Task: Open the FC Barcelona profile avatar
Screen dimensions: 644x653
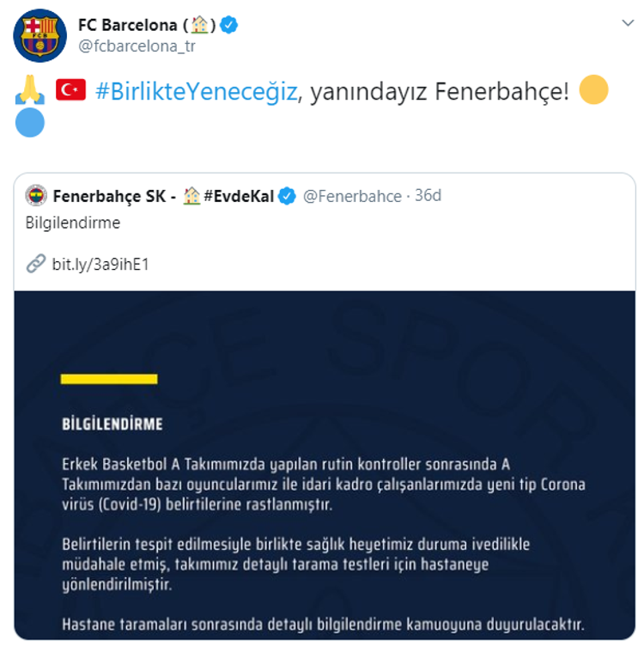Action: 40,36
